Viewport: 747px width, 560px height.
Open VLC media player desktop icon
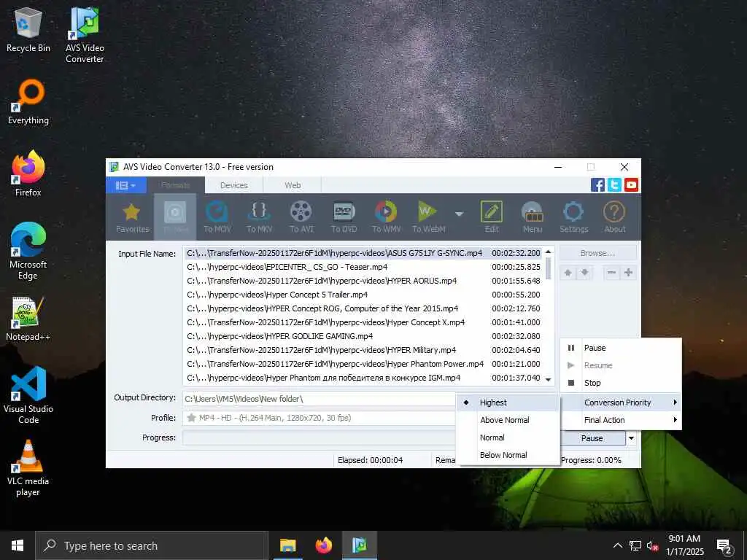(x=28, y=468)
